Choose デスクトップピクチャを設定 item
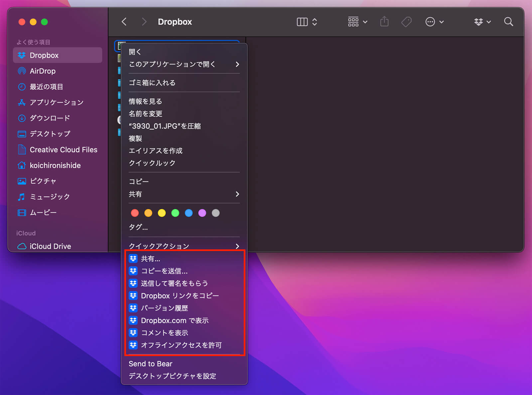Image resolution: width=532 pixels, height=395 pixels. 184,376
